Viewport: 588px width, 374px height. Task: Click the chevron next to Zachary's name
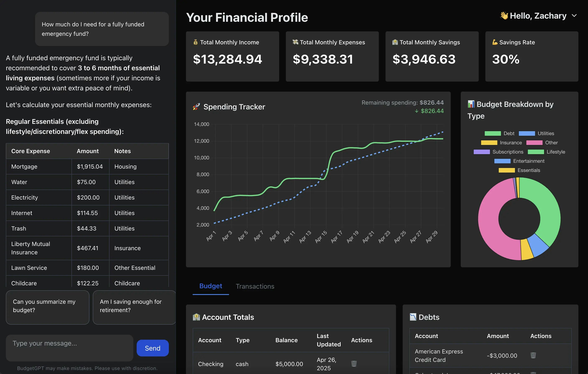coord(574,16)
